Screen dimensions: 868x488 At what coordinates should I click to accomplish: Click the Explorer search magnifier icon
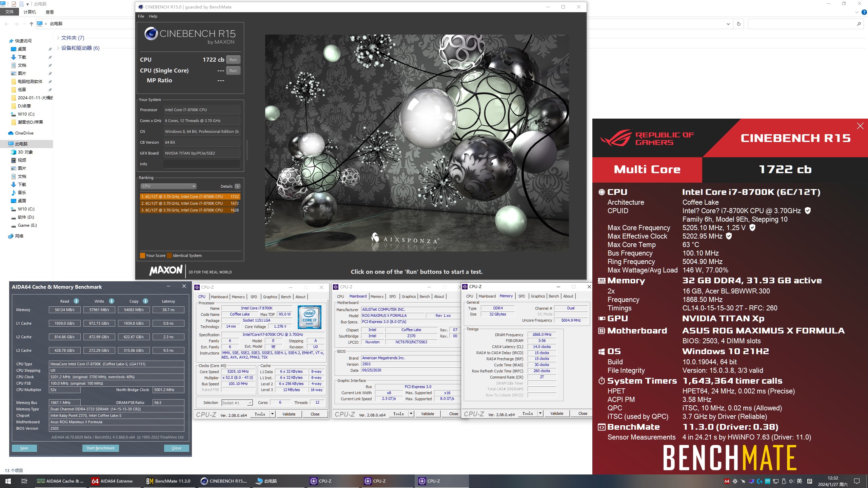859,24
